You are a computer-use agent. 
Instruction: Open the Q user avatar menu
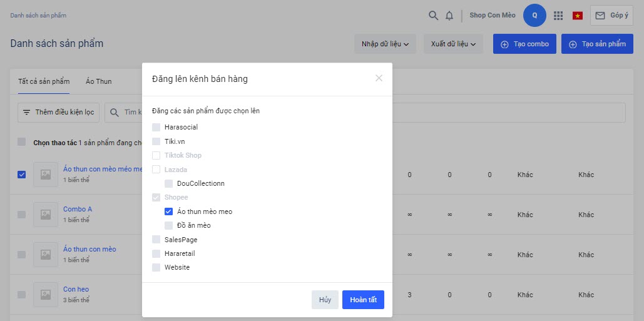coord(534,15)
